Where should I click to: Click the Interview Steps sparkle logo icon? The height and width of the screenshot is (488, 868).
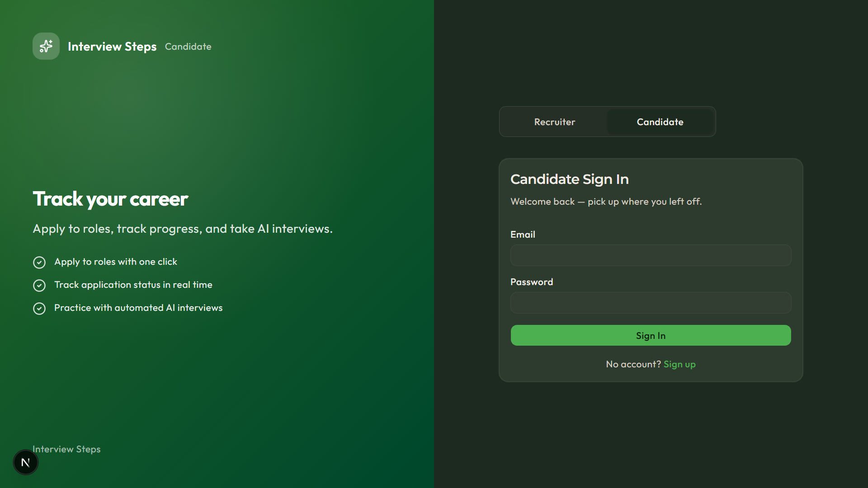point(46,46)
